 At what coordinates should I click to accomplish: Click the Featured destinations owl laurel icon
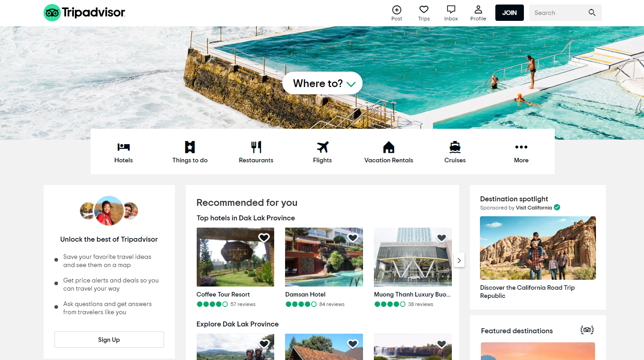tap(587, 330)
